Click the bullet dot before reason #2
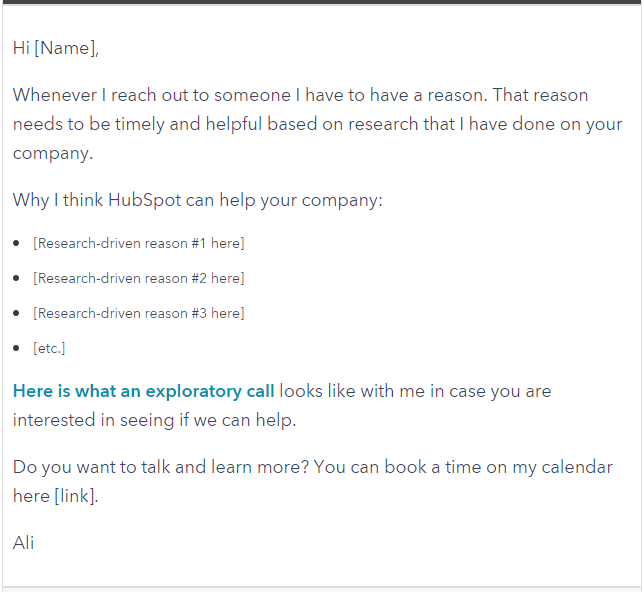Image resolution: width=644 pixels, height=592 pixels. pyautogui.click(x=17, y=278)
